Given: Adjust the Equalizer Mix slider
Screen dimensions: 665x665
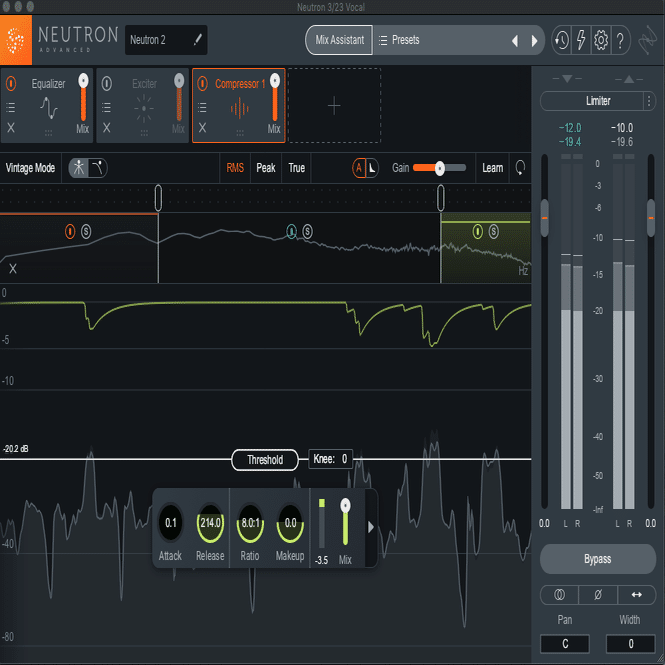Looking at the screenshot, I should [83, 98].
